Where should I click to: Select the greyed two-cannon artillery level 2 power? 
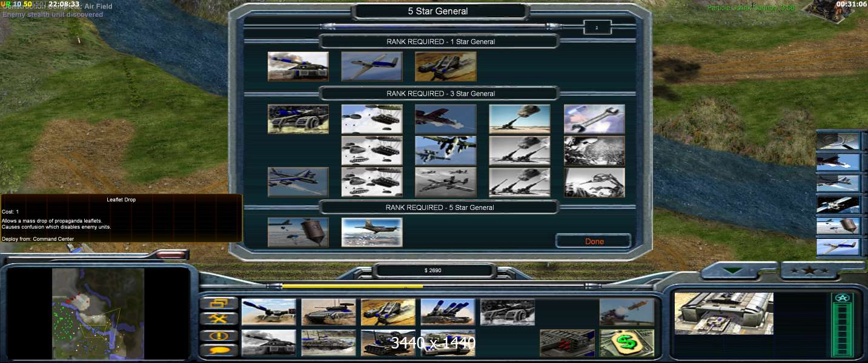pyautogui.click(x=520, y=151)
